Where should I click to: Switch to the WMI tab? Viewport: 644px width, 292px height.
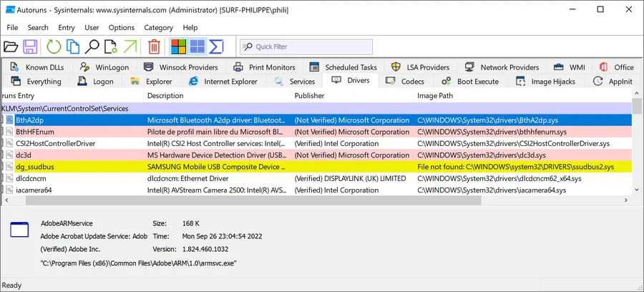570,67
